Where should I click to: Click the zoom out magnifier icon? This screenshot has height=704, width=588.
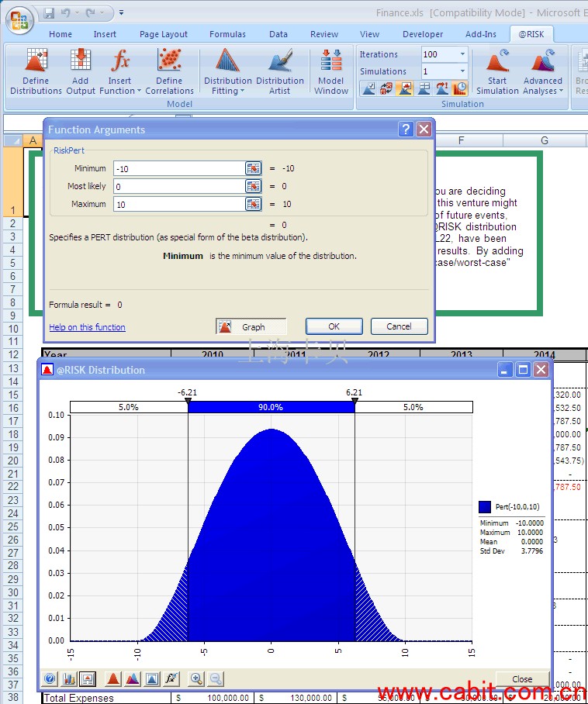pyautogui.click(x=216, y=679)
